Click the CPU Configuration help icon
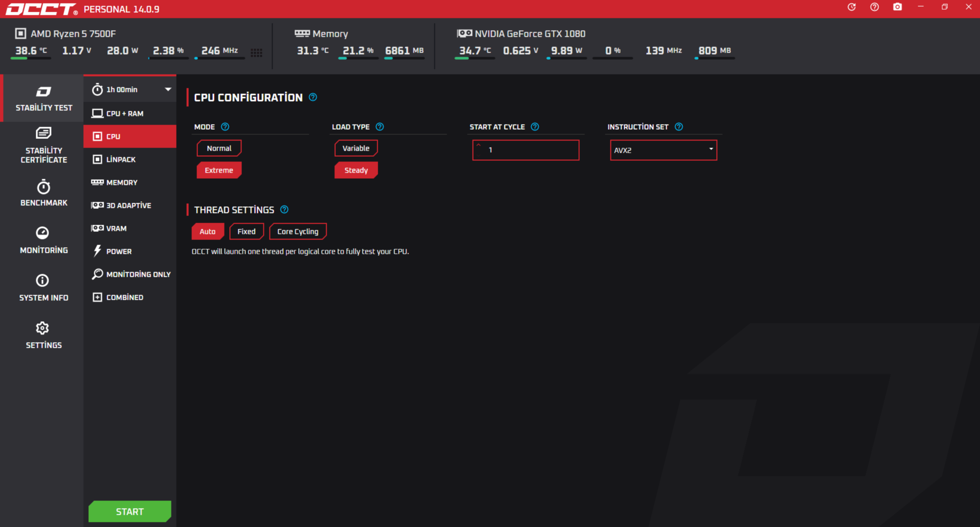This screenshot has height=527, width=980. [x=313, y=97]
